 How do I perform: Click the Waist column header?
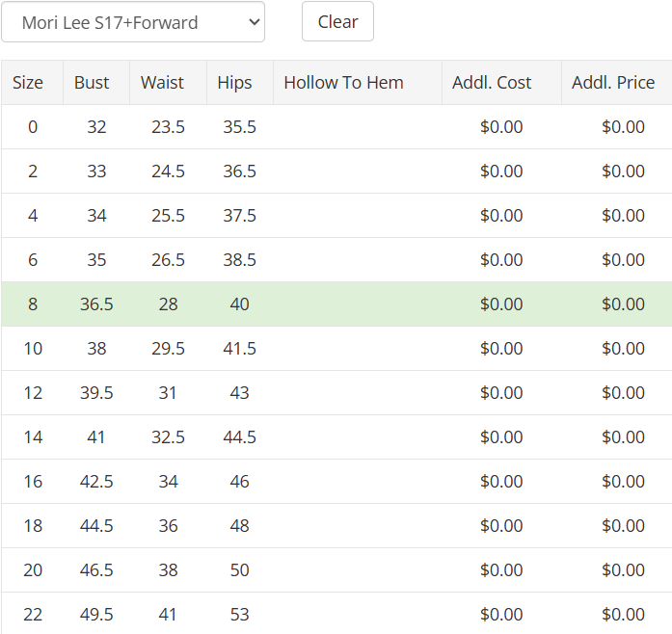point(168,82)
